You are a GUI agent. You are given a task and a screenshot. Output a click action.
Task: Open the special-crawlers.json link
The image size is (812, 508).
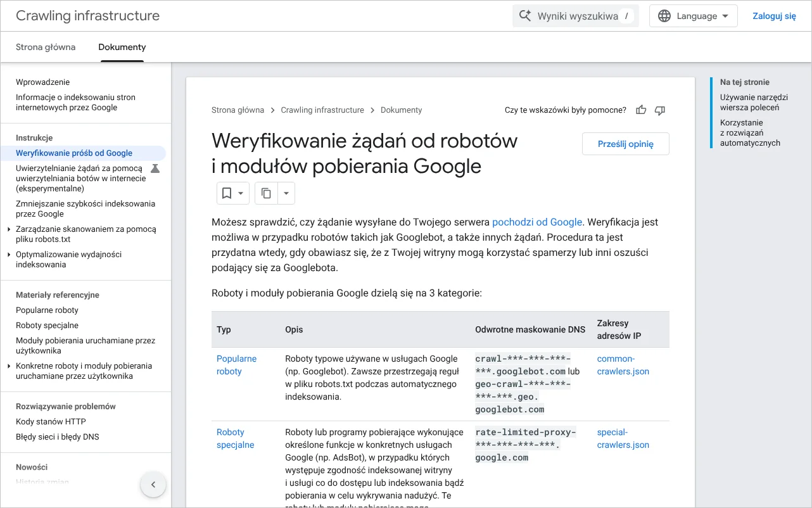click(x=623, y=439)
